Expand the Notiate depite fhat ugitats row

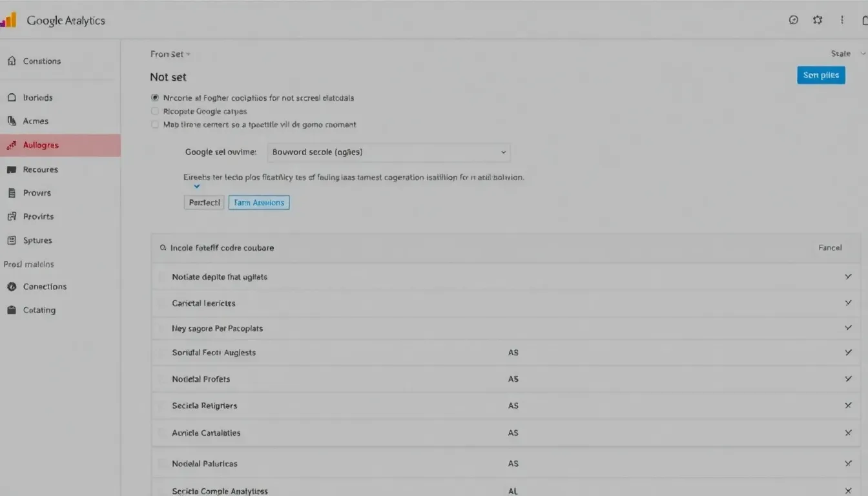point(848,276)
